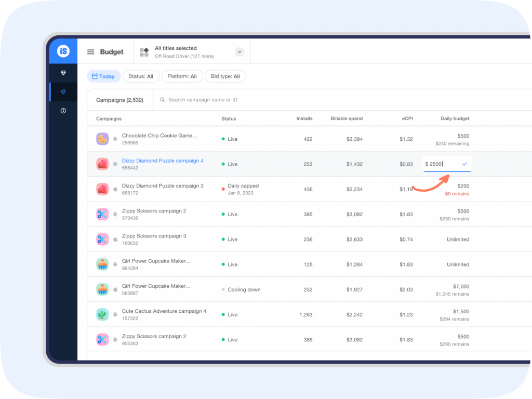532x399 pixels.
Task: Open the info icon at sidebar bottom
Action: pyautogui.click(x=63, y=111)
